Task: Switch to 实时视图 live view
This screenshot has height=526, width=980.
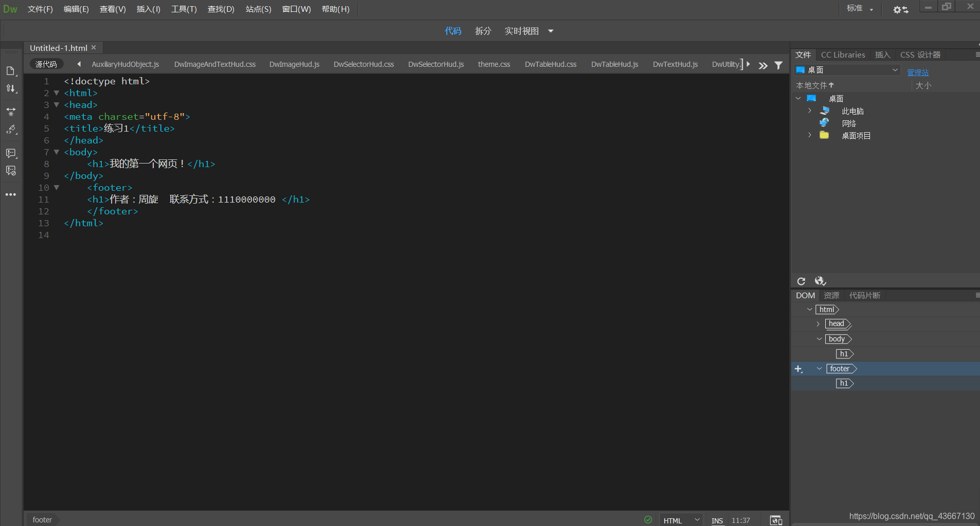Action: pos(521,31)
